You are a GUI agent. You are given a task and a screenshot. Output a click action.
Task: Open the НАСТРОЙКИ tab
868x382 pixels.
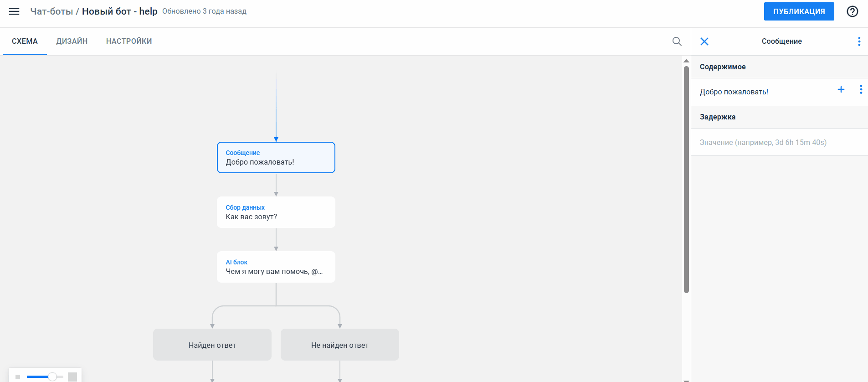pyautogui.click(x=129, y=41)
